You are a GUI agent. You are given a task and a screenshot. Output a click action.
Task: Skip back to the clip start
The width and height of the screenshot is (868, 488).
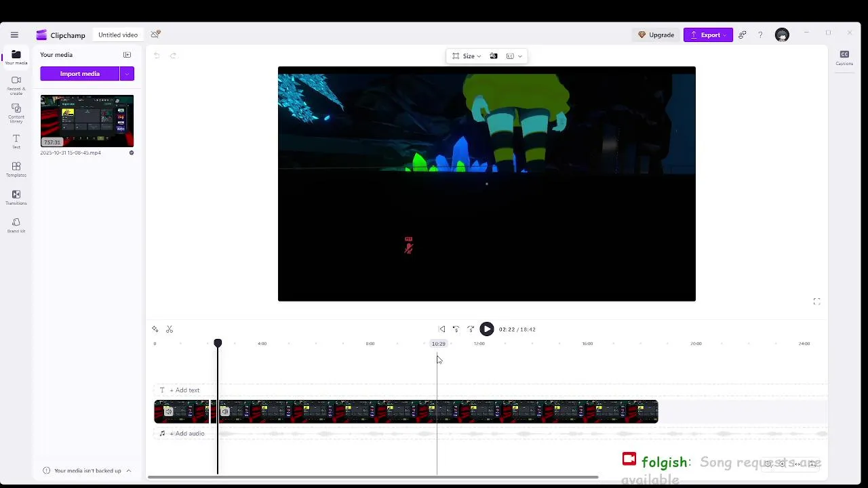(x=441, y=329)
